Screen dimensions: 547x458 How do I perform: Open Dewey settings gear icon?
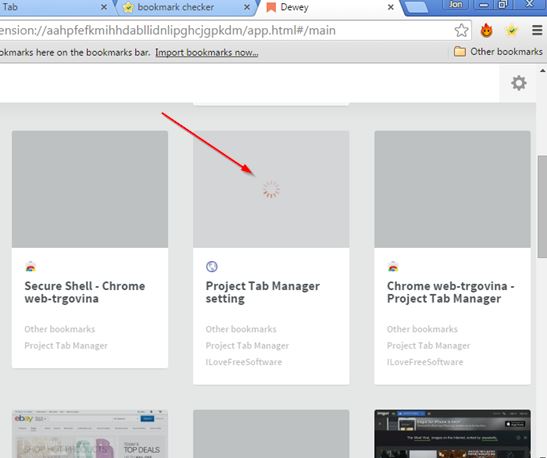[x=518, y=83]
